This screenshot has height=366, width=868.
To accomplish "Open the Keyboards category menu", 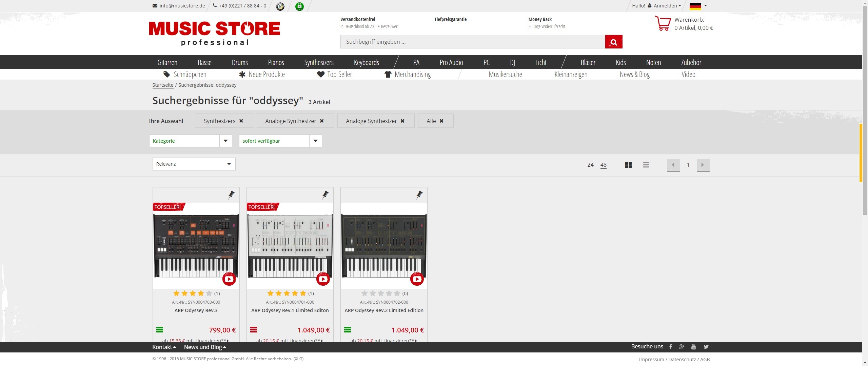I will coord(367,62).
